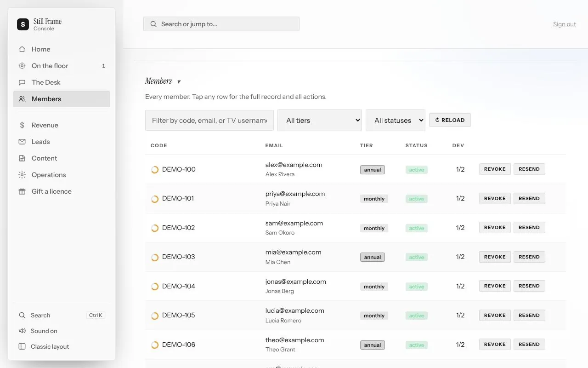Open the All statuses dropdown
Image resolution: width=588 pixels, height=368 pixels.
[x=396, y=120]
